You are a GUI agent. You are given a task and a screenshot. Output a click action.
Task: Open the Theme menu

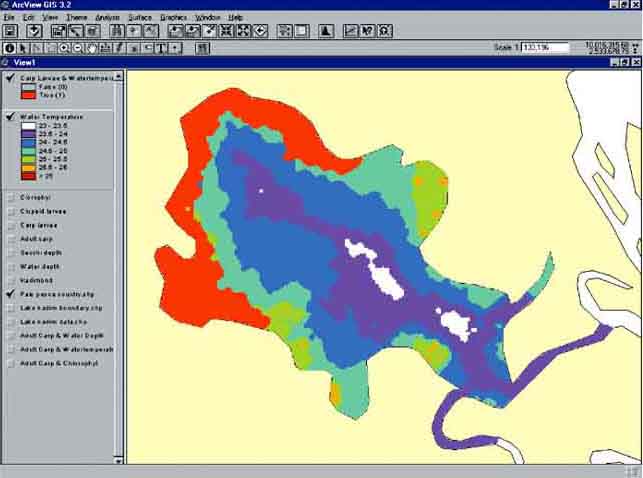pos(77,18)
